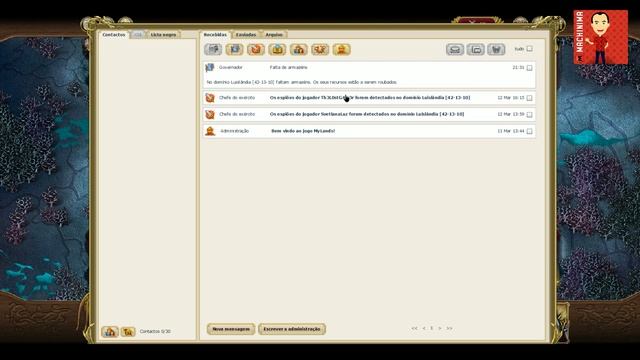Image resolution: width=640 pixels, height=360 pixels.
Task: Check the 21:31 Governador message checkbox
Action: click(529, 68)
